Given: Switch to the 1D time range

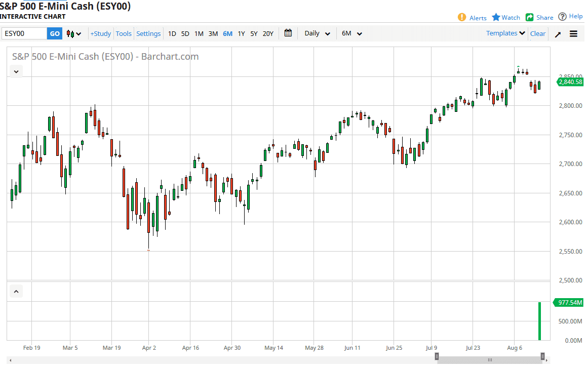Looking at the screenshot, I should (172, 34).
